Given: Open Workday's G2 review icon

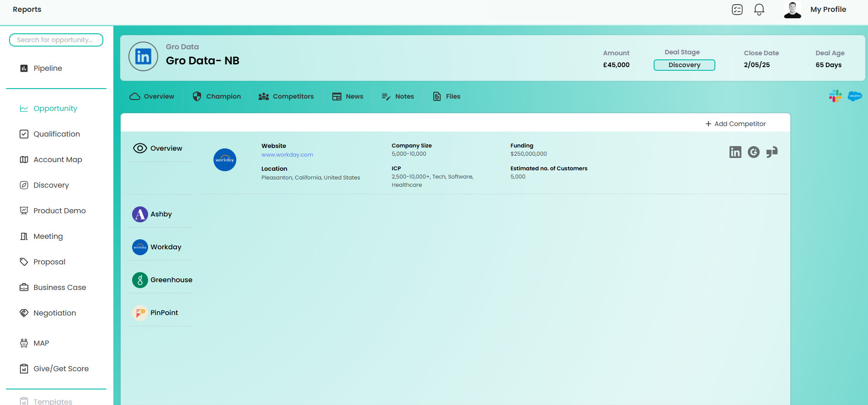Looking at the screenshot, I should tap(754, 152).
